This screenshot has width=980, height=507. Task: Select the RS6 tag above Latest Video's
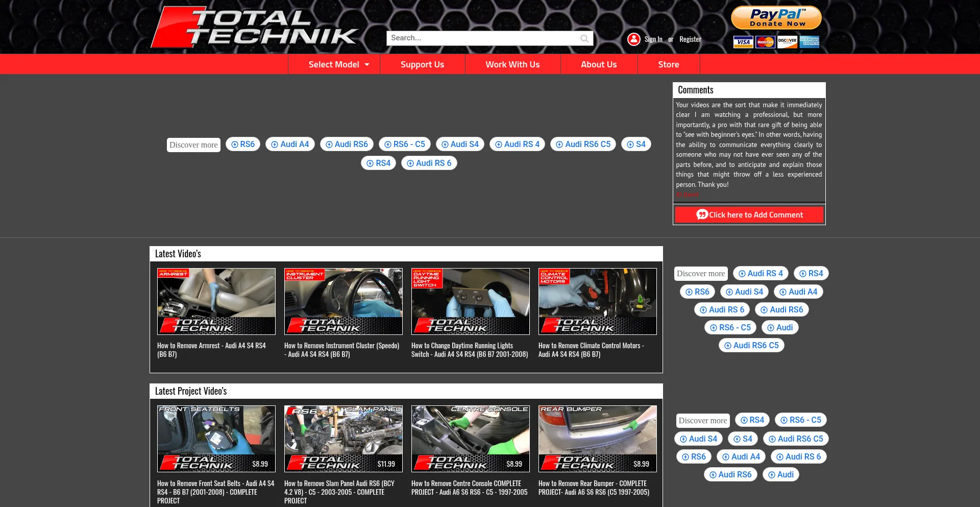tap(243, 144)
